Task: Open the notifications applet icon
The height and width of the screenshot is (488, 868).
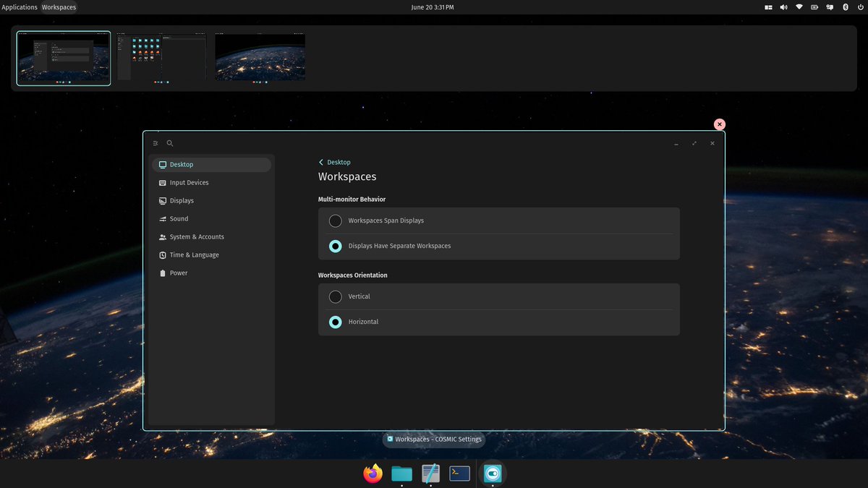Action: coord(830,7)
